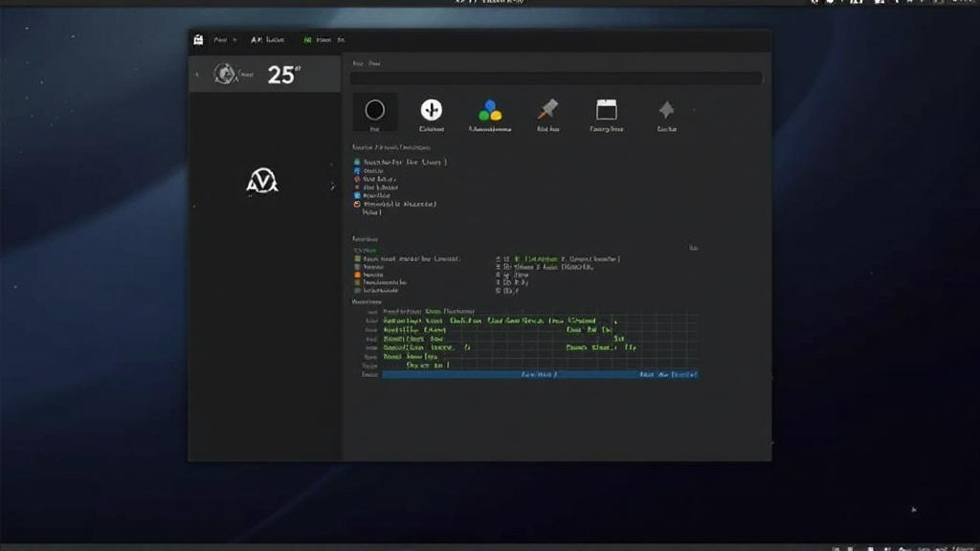This screenshot has height=551, width=980.
Task: Open the folder-shaped panel icon
Action: 607,111
